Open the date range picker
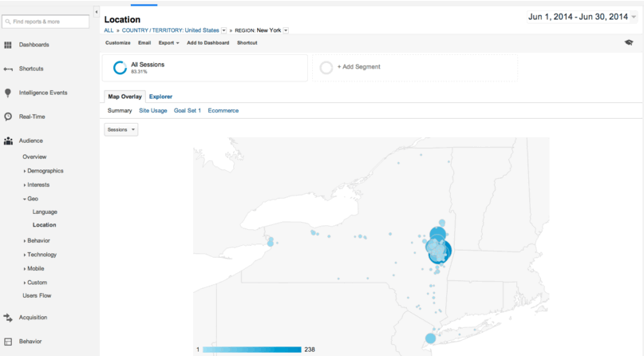 point(582,17)
